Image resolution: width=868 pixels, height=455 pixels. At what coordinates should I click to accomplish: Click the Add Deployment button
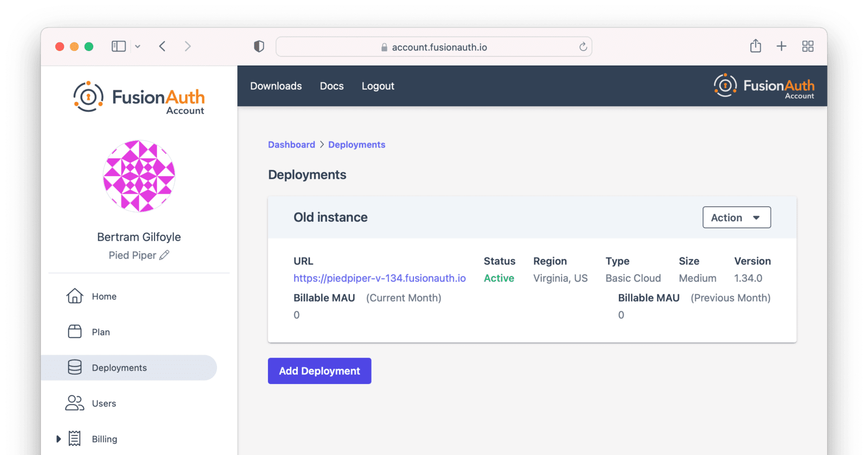pyautogui.click(x=320, y=371)
